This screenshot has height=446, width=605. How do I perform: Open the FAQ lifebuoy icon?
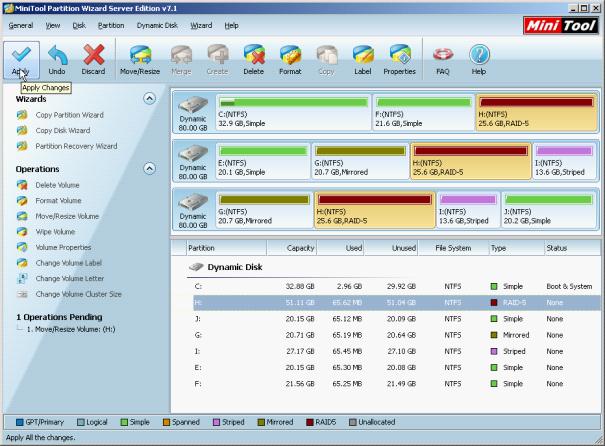coord(443,55)
